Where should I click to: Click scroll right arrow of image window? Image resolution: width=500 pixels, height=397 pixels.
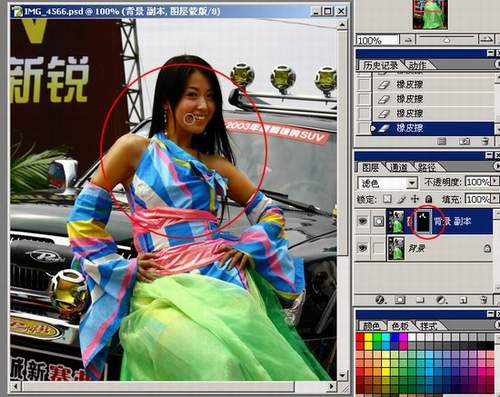331,386
